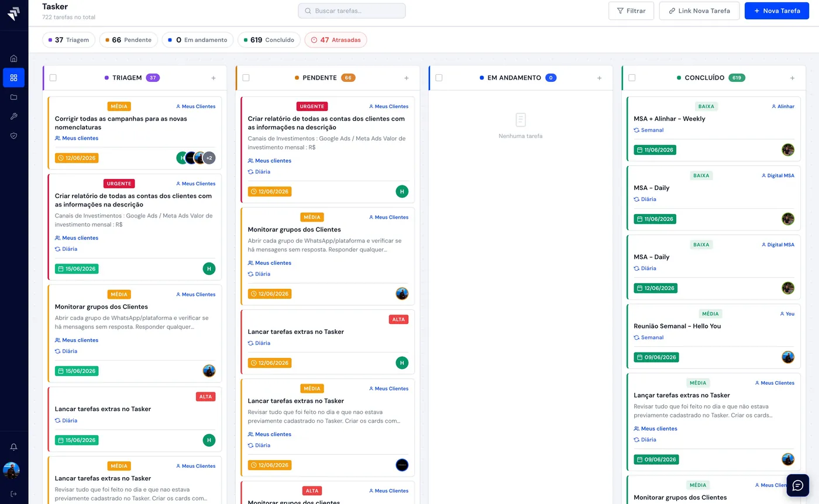Click the Tasker logo in the sidebar
This screenshot has height=504, width=819.
pos(13,13)
